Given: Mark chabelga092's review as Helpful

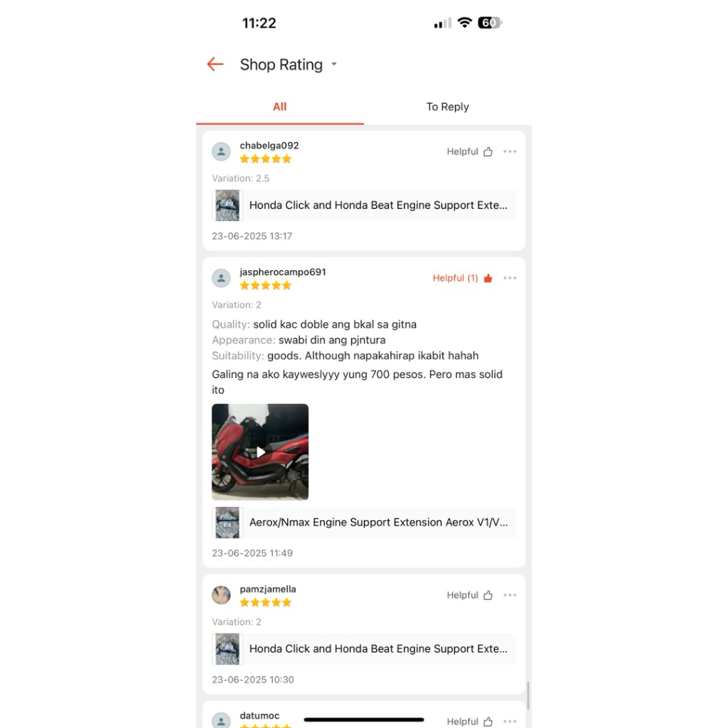Looking at the screenshot, I should pos(469,152).
